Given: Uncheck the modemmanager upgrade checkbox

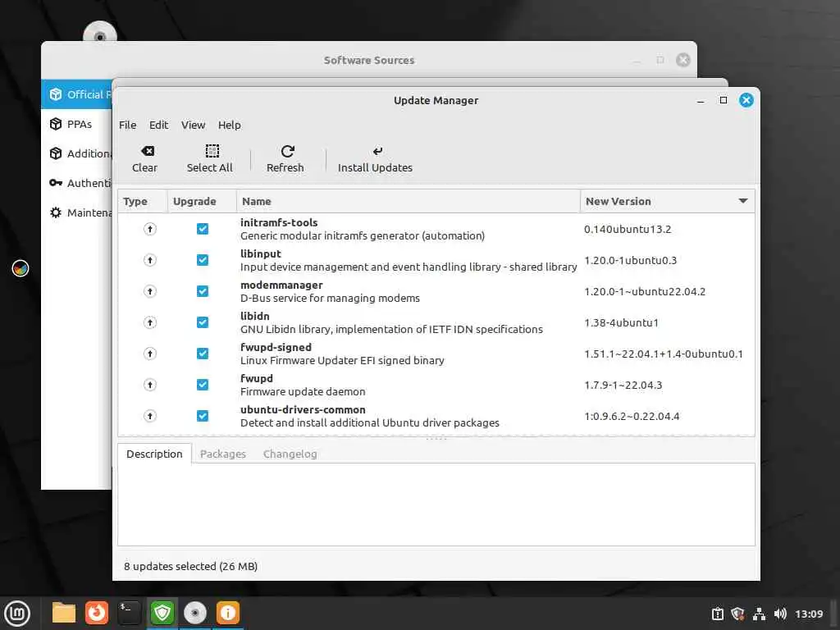Looking at the screenshot, I should pyautogui.click(x=203, y=291).
